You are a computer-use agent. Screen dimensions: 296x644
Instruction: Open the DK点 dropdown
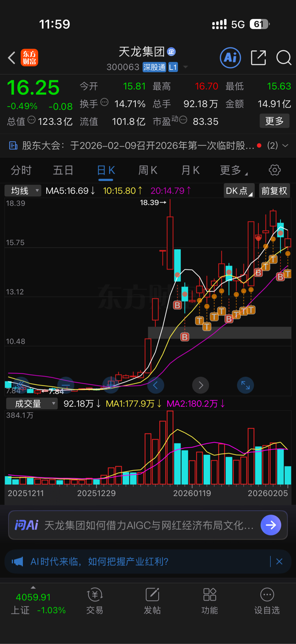(x=239, y=191)
